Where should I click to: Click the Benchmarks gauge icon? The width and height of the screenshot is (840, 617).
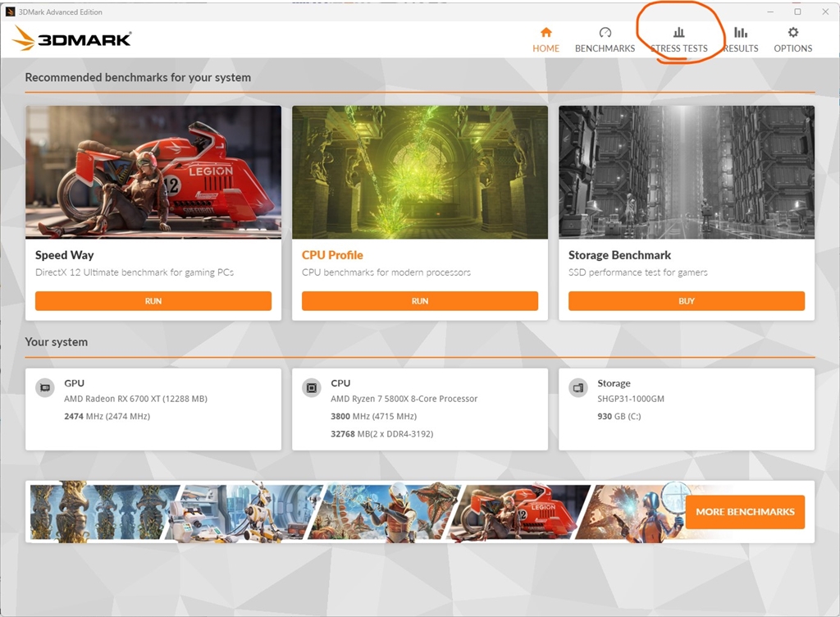click(x=605, y=32)
